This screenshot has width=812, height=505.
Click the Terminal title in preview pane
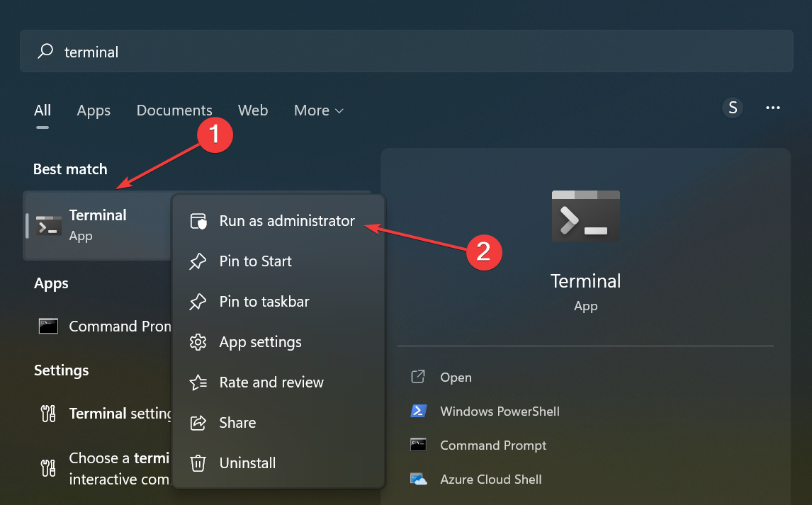pos(586,281)
